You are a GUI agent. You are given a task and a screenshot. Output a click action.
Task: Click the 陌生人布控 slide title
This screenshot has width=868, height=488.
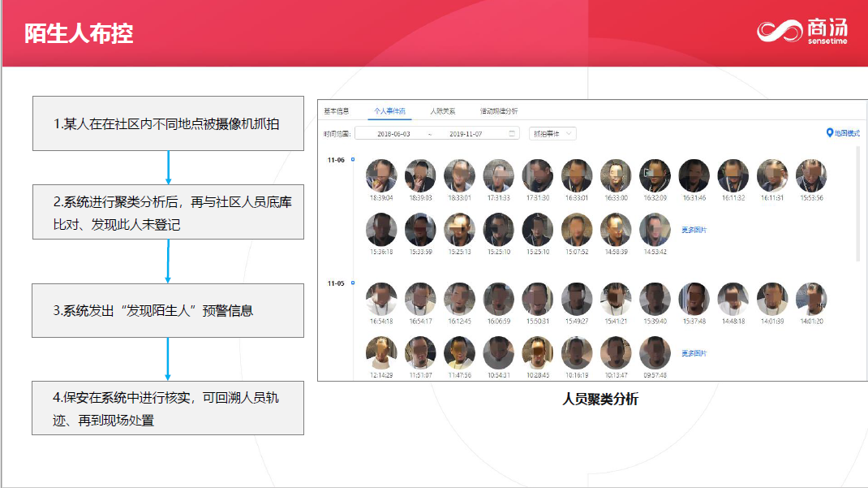pyautogui.click(x=79, y=33)
